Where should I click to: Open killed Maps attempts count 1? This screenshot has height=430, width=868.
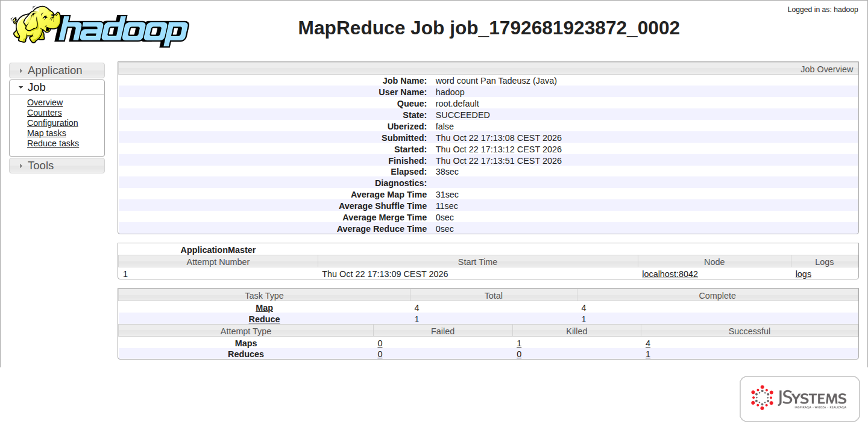click(x=519, y=343)
